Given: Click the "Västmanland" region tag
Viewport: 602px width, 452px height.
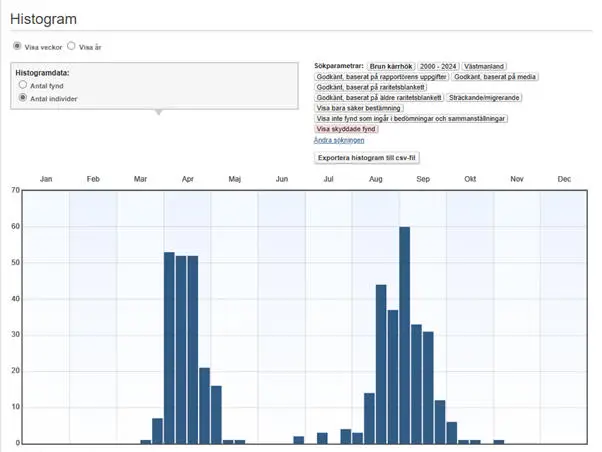Looking at the screenshot, I should pyautogui.click(x=485, y=65).
